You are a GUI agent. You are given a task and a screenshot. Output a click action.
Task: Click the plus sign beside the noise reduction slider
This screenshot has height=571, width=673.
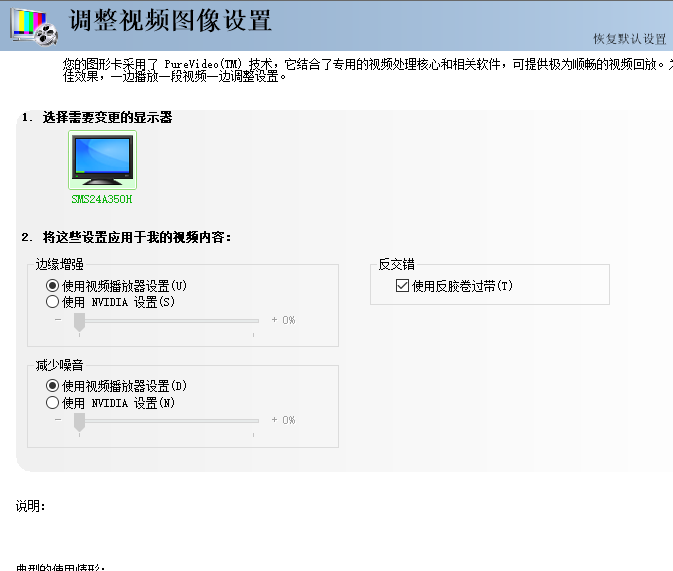pos(274,421)
